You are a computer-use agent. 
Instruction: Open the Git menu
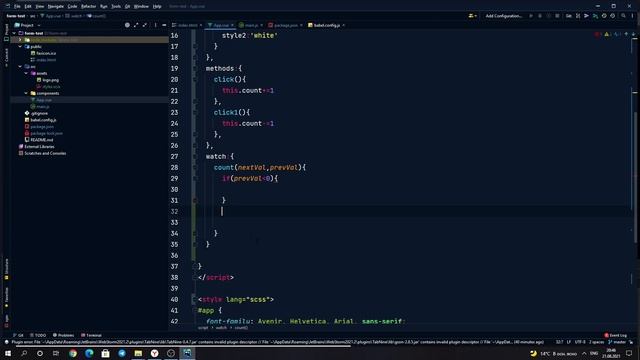[127, 7]
